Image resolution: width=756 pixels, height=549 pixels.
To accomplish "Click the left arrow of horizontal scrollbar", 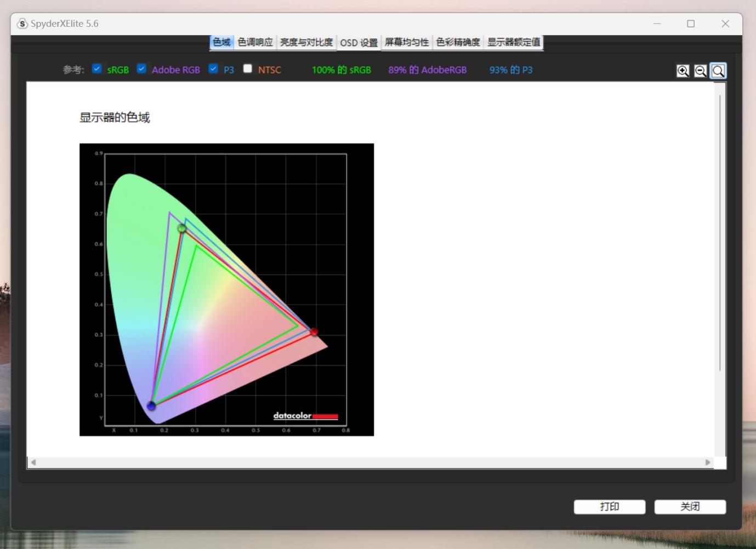I will pos(33,462).
